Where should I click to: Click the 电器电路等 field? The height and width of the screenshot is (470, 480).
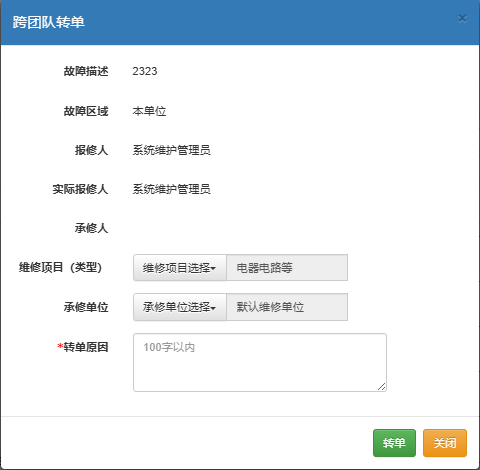(287, 268)
